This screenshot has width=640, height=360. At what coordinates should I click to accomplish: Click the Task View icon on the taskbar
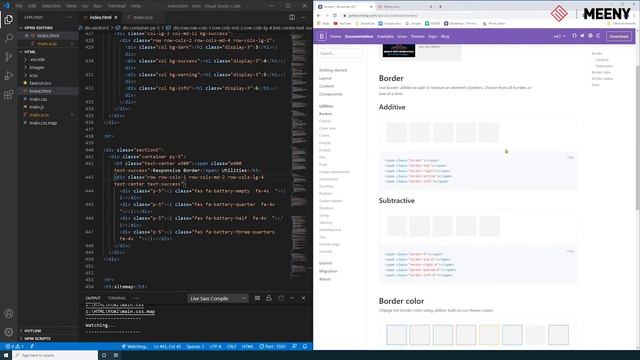pos(116,355)
